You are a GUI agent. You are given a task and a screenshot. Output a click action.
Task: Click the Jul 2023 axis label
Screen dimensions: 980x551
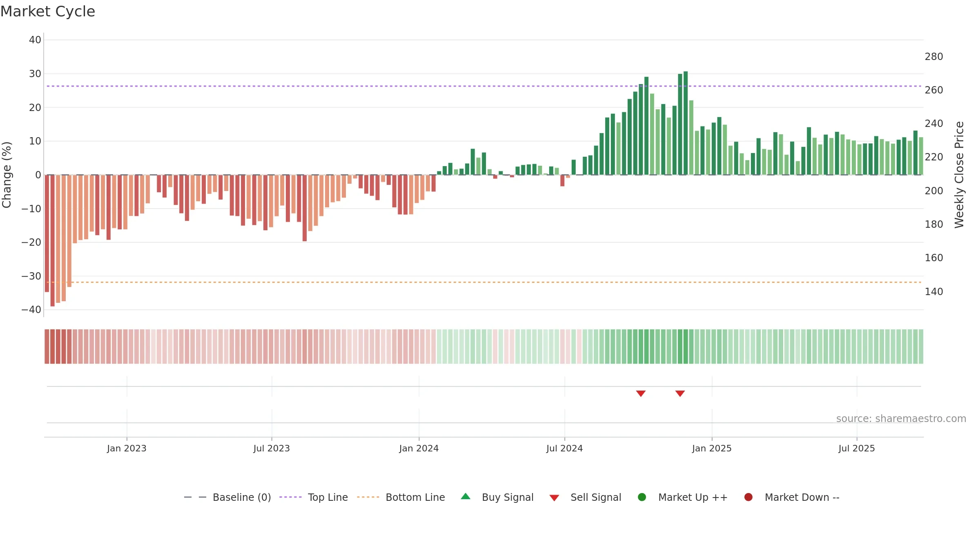(272, 448)
